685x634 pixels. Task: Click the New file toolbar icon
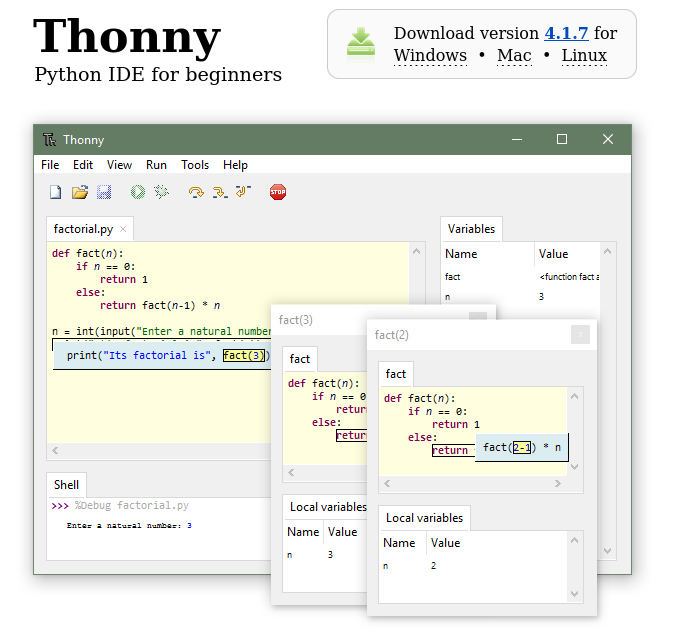click(x=56, y=192)
